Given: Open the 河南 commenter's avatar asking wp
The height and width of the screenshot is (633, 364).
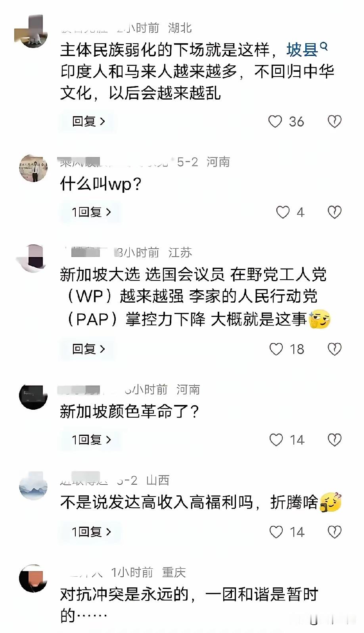Looking at the screenshot, I should (x=33, y=169).
